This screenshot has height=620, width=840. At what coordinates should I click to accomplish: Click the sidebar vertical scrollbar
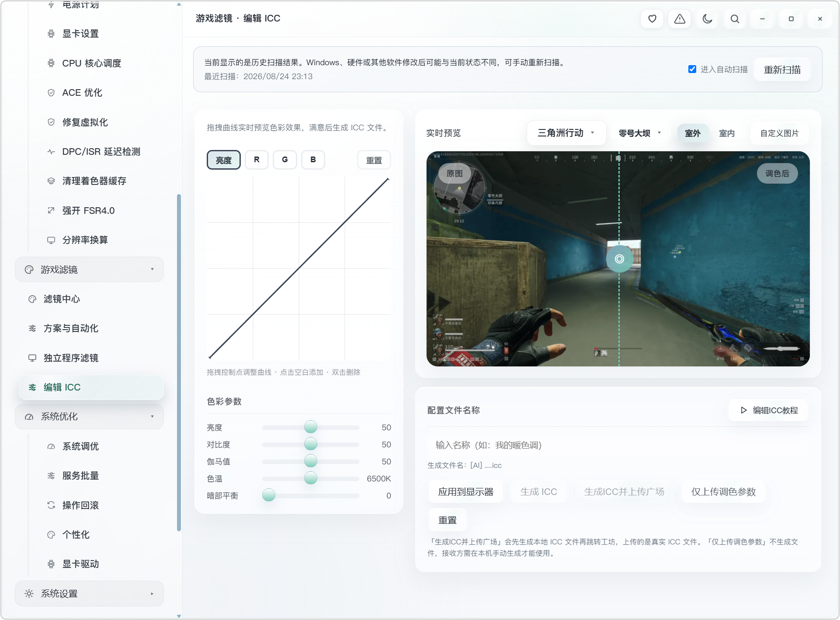pyautogui.click(x=179, y=362)
